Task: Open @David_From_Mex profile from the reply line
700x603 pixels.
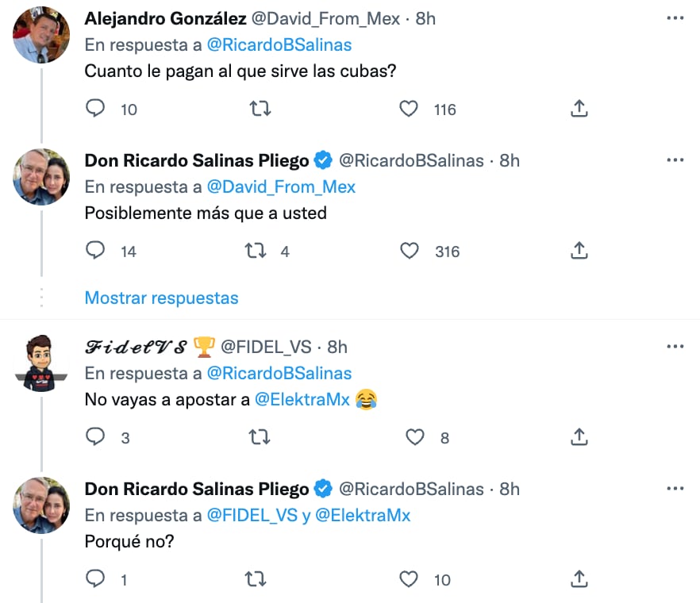Action: (x=280, y=187)
